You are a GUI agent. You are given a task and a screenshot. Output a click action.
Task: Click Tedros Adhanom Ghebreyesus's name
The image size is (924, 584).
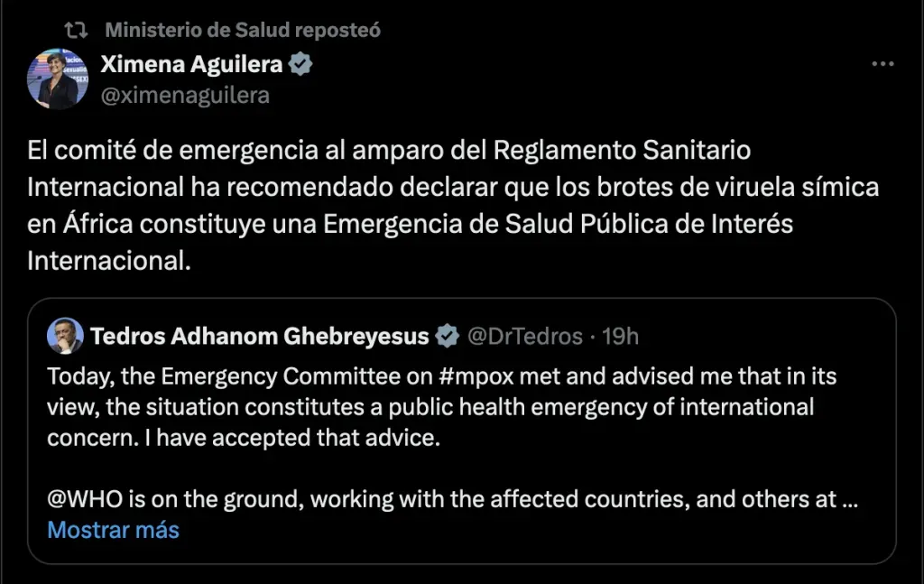260,336
